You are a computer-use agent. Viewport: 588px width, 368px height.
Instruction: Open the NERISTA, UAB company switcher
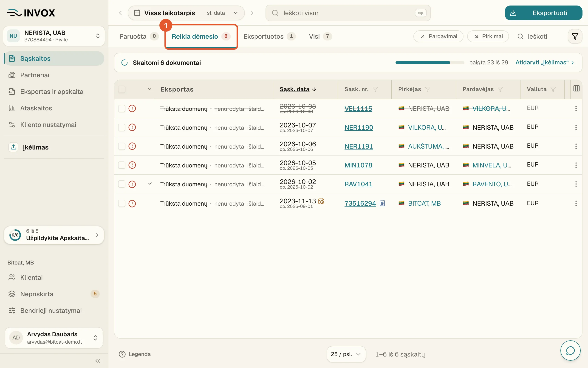(x=54, y=36)
